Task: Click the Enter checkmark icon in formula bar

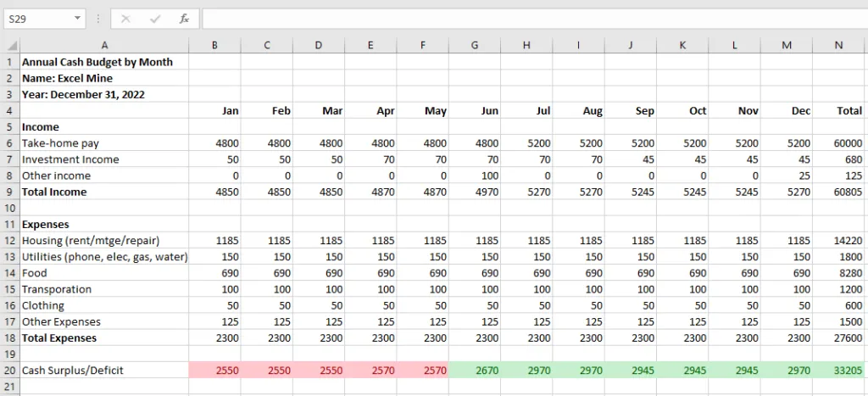Action: (x=155, y=19)
